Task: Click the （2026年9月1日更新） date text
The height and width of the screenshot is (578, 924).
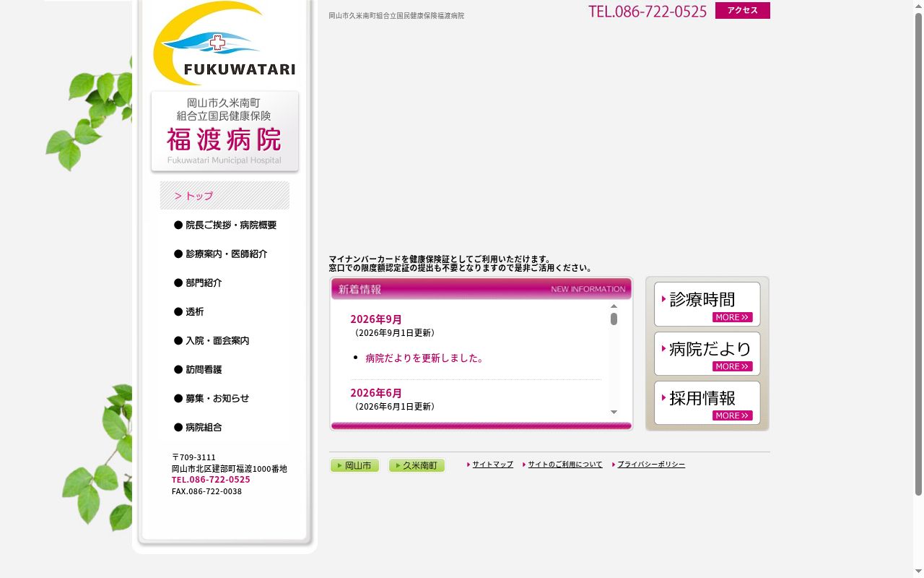Action: click(394, 333)
